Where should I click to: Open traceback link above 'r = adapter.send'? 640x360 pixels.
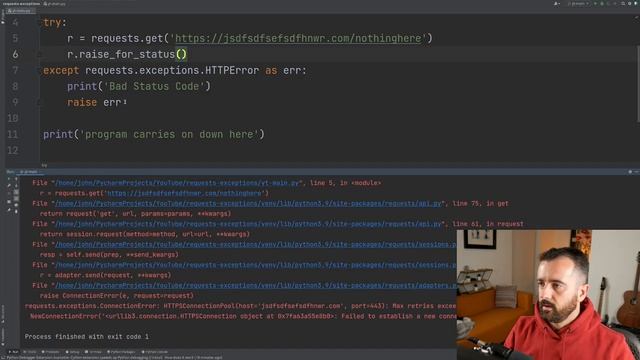click(x=256, y=264)
